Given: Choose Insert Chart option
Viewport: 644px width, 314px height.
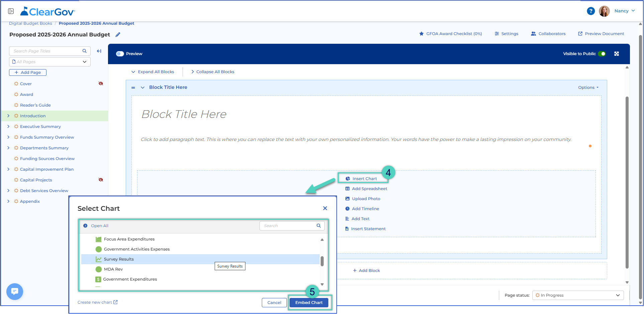Looking at the screenshot, I should click(x=361, y=179).
